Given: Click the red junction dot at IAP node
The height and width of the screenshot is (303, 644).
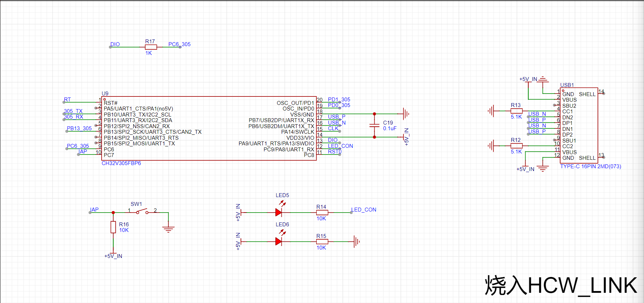Looking at the screenshot, I should [x=113, y=213].
